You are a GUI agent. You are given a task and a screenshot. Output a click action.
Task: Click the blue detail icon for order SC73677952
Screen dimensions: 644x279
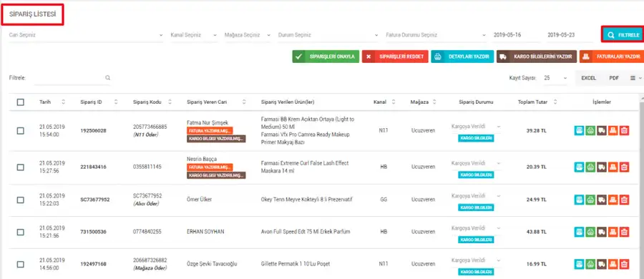coord(579,200)
